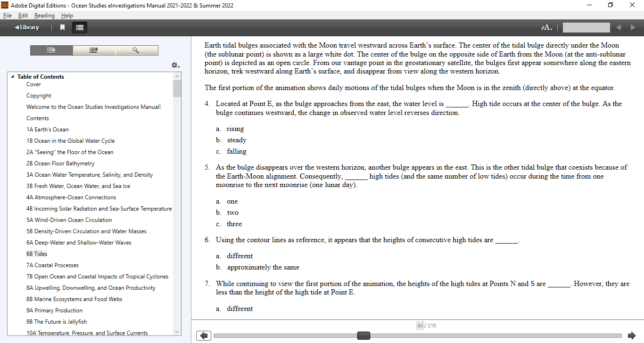Open chapter 6B Tides

click(37, 254)
